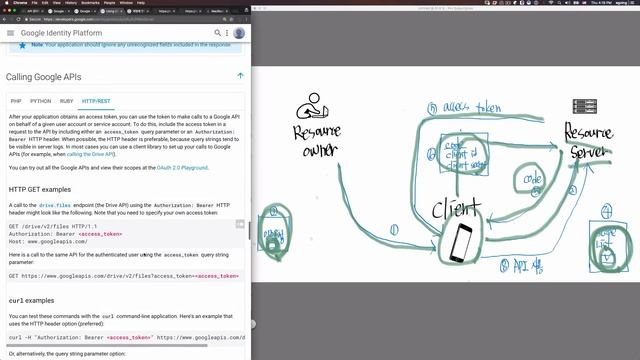Open the OAuth 2.0 Playground link
640x360 pixels.
pyautogui.click(x=182, y=168)
